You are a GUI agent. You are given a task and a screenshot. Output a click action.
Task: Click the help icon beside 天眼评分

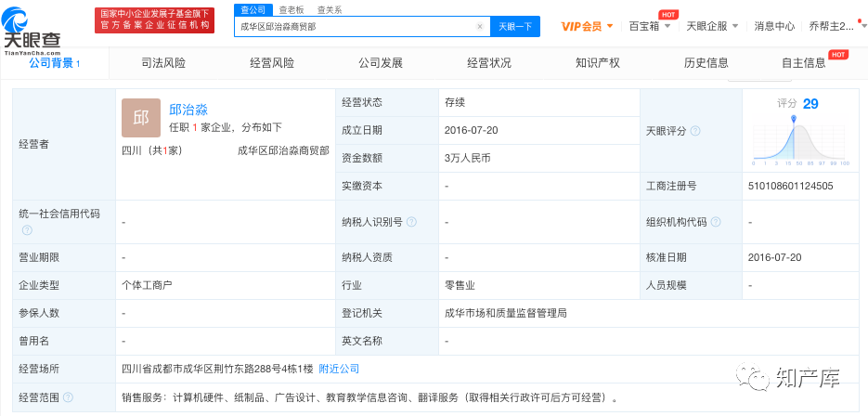point(695,132)
